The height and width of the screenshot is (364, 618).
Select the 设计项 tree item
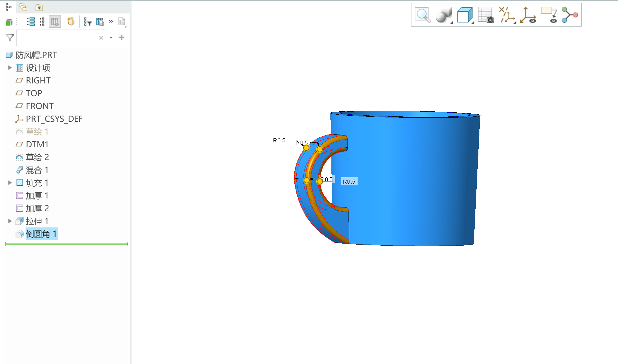click(x=38, y=68)
